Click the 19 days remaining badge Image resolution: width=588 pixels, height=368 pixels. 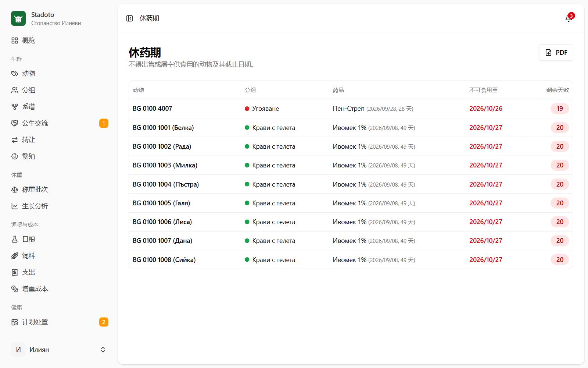[x=560, y=109]
